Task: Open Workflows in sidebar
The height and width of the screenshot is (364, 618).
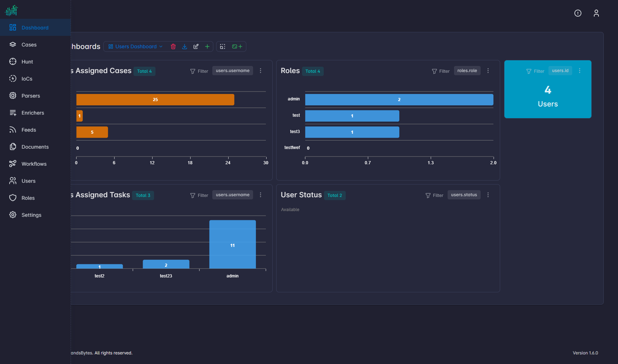Action: click(35, 164)
